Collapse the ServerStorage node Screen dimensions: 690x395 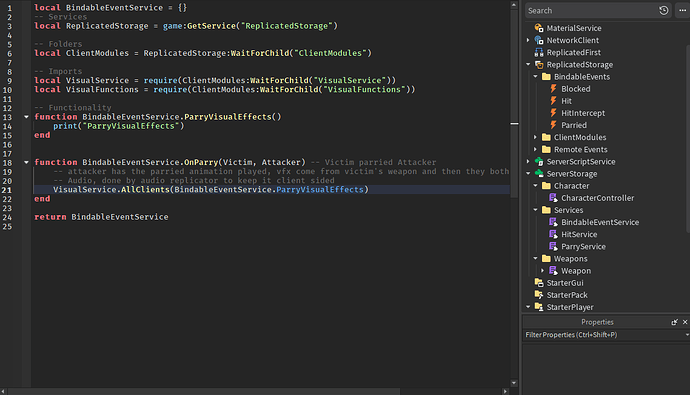(528, 174)
